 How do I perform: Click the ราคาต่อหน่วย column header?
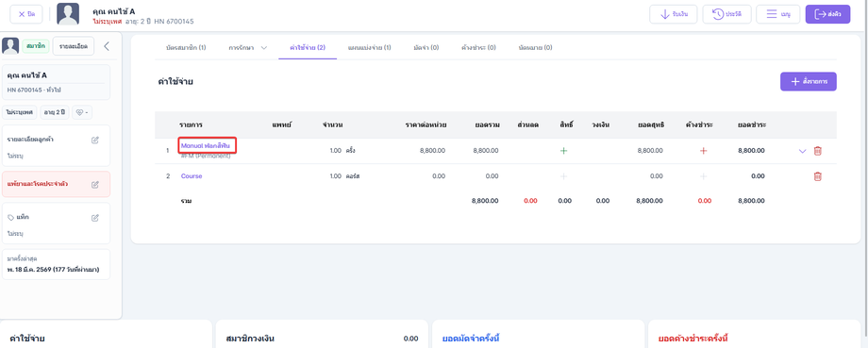pyautogui.click(x=426, y=125)
